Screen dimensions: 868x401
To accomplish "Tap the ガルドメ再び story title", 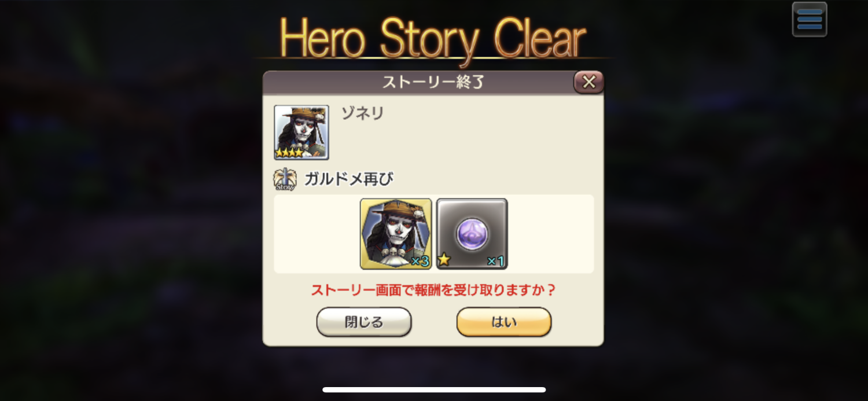I will [349, 179].
